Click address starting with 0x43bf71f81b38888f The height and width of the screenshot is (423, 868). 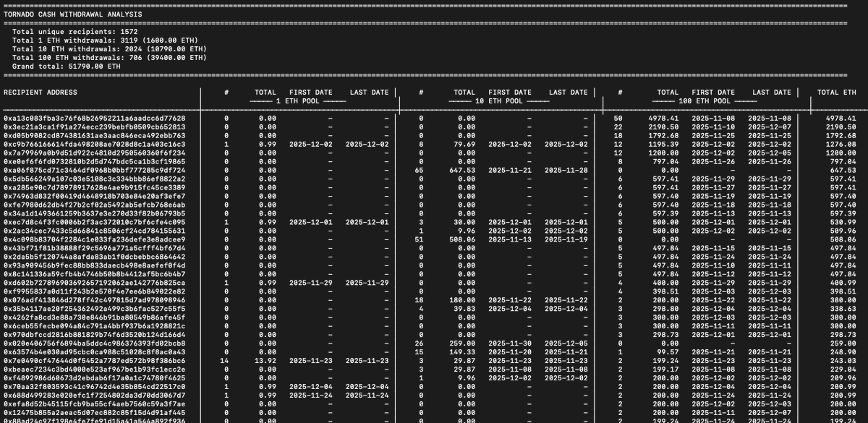[95, 249]
